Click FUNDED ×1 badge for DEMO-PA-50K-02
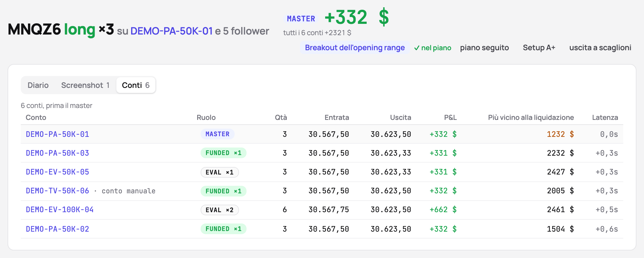 pos(224,229)
